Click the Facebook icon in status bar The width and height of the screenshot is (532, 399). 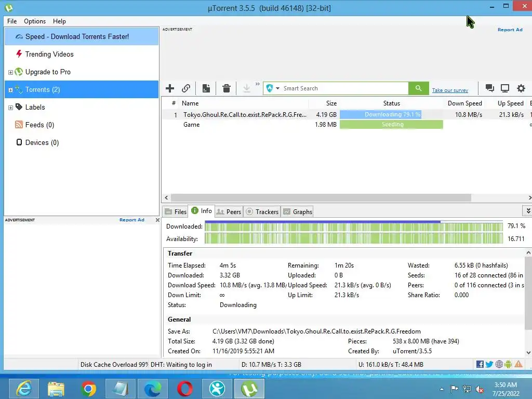point(480,364)
